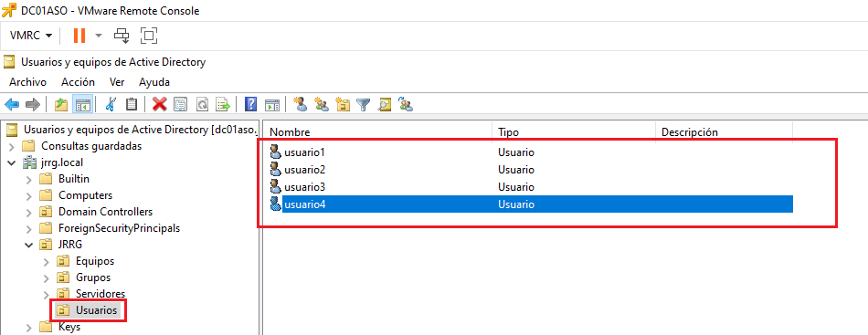Select the usuario4 row name
The height and width of the screenshot is (335, 868).
[304, 204]
